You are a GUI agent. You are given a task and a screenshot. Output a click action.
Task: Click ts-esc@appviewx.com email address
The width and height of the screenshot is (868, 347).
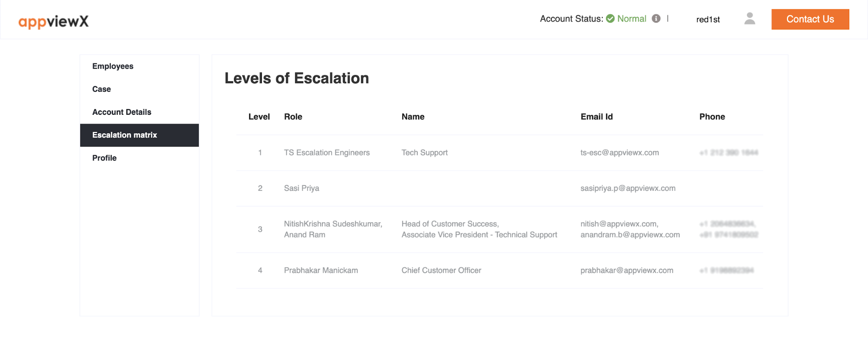coord(619,153)
